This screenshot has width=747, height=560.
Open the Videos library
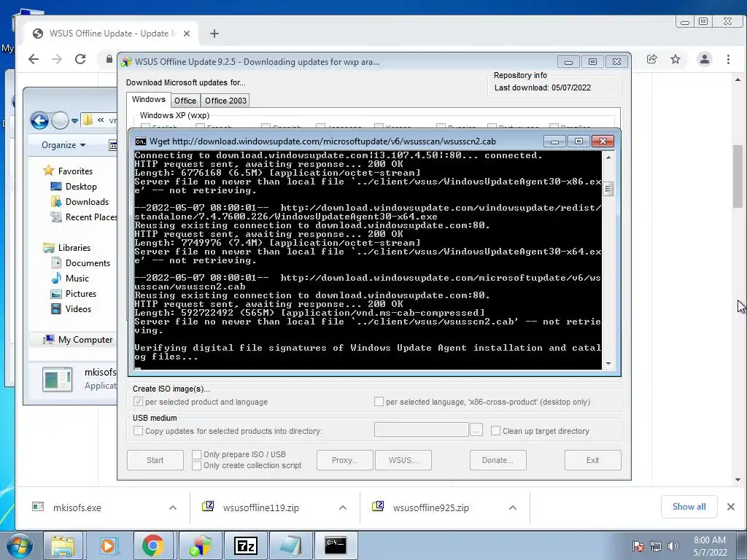[78, 308]
